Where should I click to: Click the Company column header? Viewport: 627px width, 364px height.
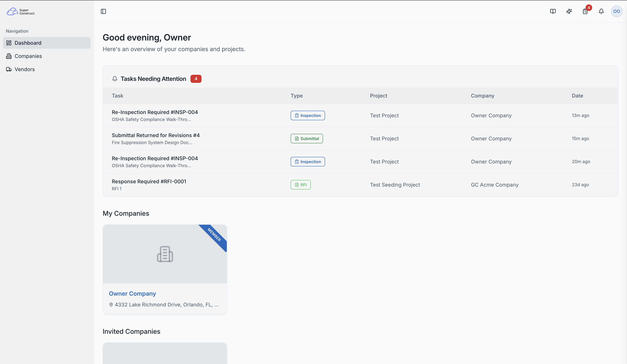point(483,96)
